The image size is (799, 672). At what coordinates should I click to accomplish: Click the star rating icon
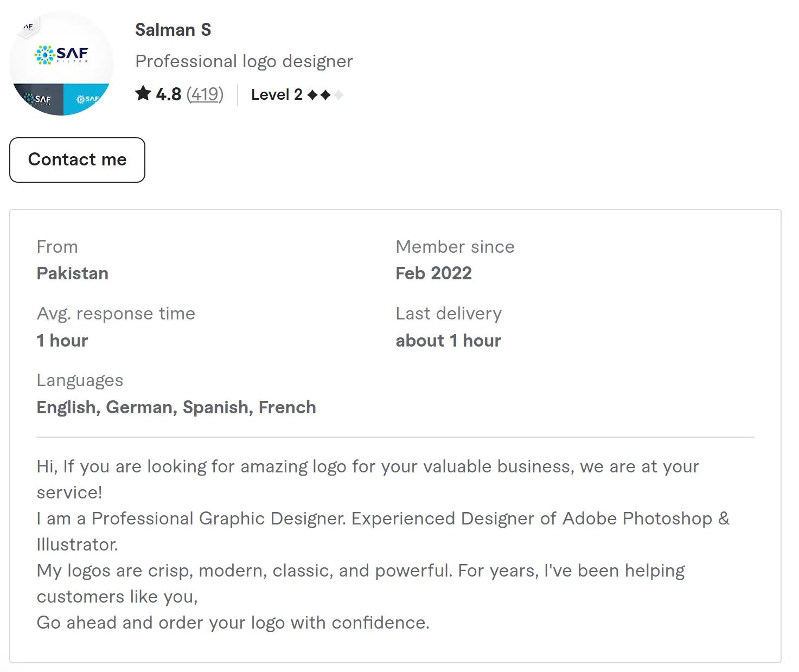(143, 94)
